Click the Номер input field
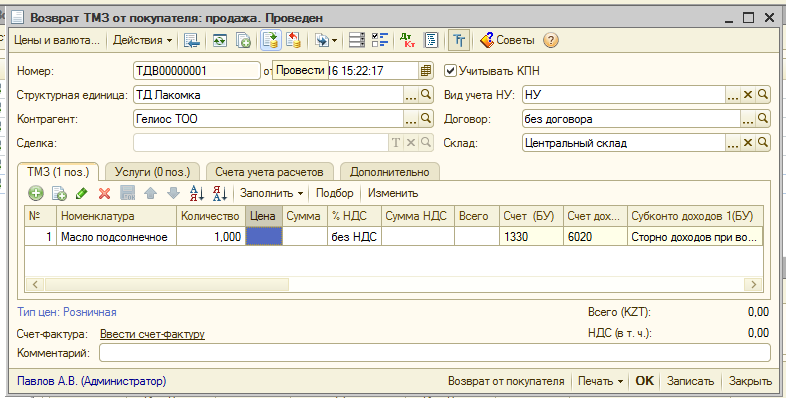 196,71
